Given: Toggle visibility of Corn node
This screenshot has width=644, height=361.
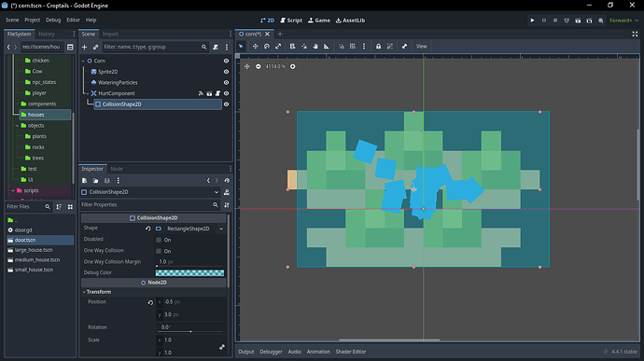Looking at the screenshot, I should pos(226,61).
